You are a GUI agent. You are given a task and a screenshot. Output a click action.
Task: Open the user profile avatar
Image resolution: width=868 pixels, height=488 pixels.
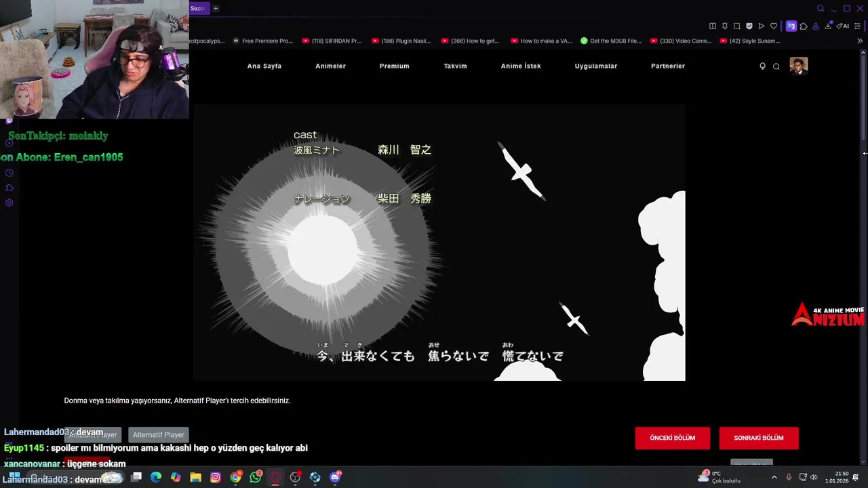click(799, 66)
